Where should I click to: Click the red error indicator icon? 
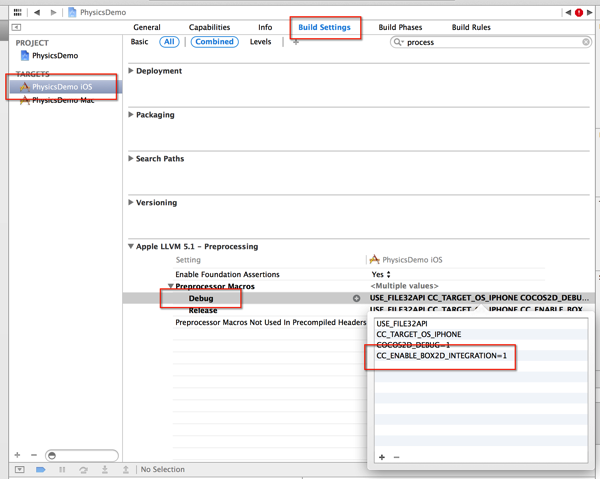tap(579, 13)
